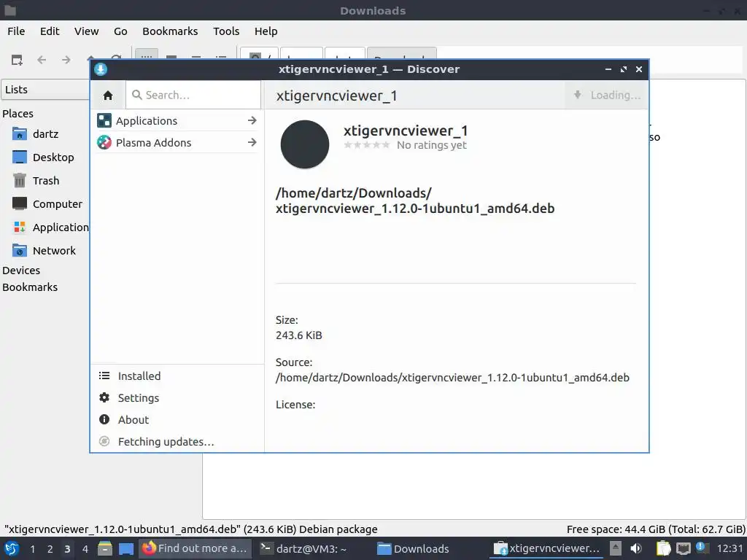Click the star ratings for xtigervncviewer_1
The height and width of the screenshot is (560, 747).
(366, 145)
